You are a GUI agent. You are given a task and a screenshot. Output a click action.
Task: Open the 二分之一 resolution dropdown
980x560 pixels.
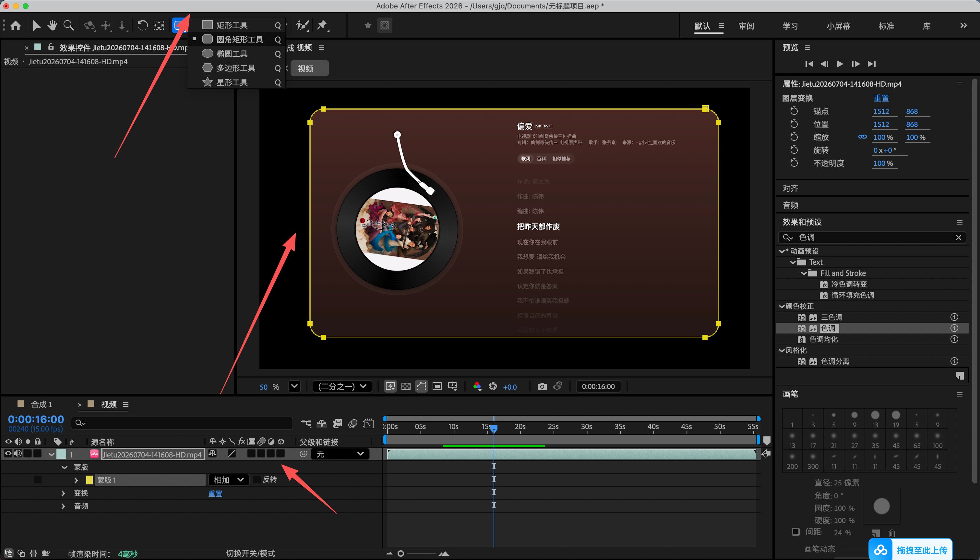[342, 386]
